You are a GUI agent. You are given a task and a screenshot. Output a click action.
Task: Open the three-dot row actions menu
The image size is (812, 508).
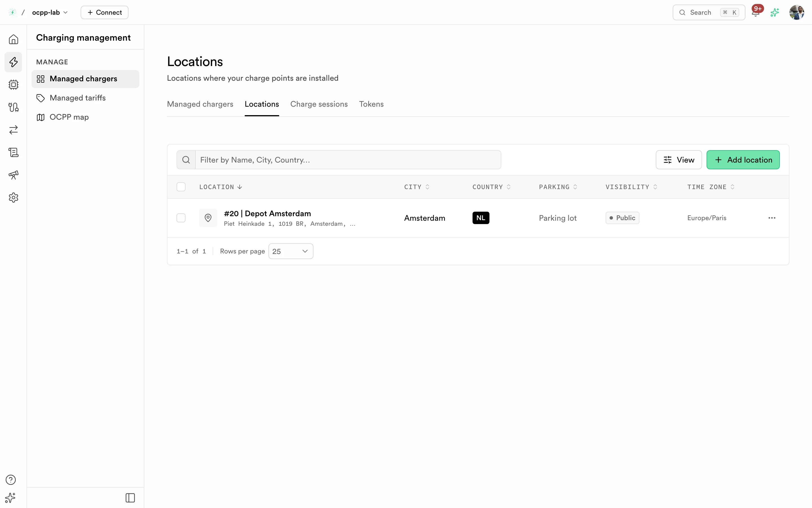pos(772,218)
